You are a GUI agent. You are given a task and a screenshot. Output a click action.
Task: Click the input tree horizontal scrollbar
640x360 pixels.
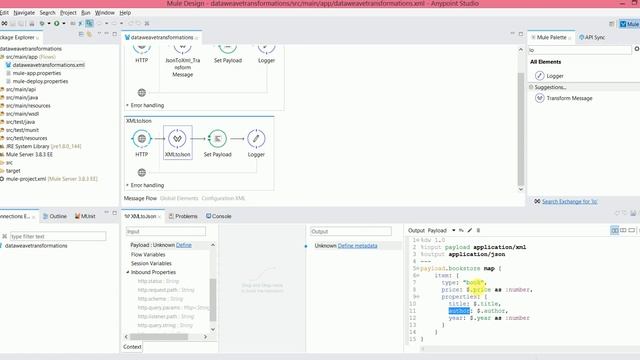click(x=159, y=337)
